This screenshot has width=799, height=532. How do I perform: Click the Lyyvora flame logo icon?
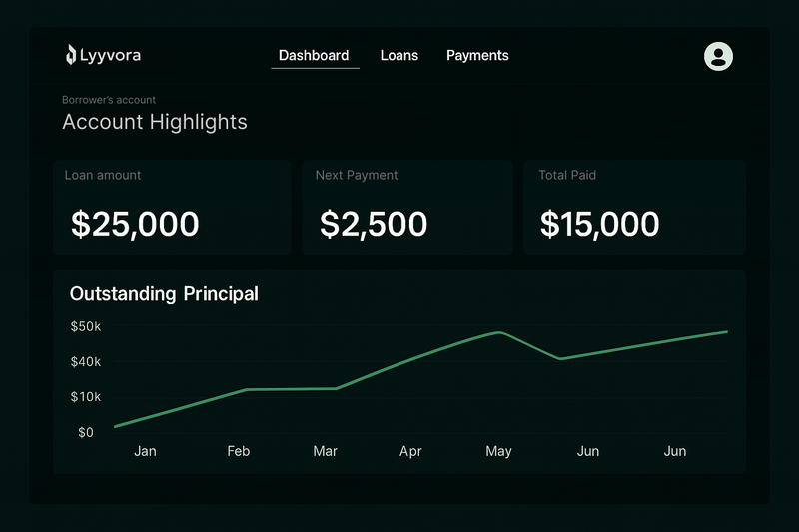tap(71, 55)
